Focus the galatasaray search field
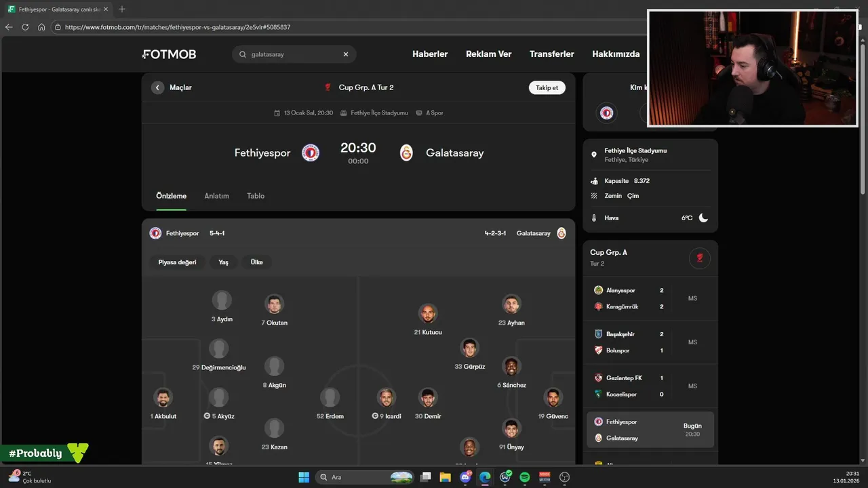 294,54
